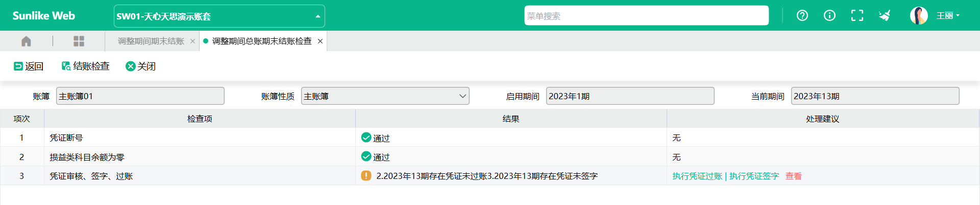The image size is (980, 205).
Task: Click the green check icon for 凭证断号
Action: tap(366, 138)
